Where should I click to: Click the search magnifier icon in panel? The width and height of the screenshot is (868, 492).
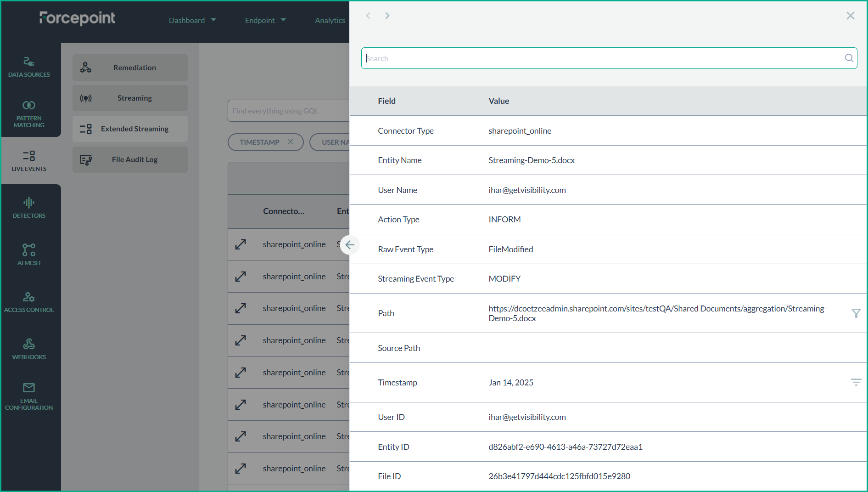click(849, 58)
